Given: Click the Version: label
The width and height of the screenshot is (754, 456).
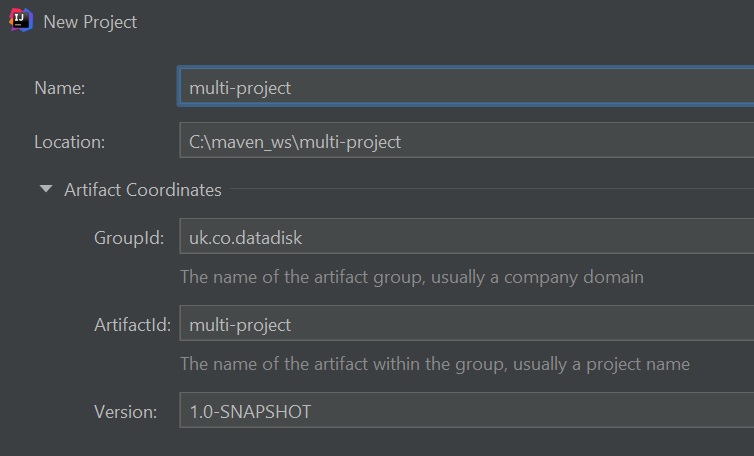Looking at the screenshot, I should click(126, 411).
